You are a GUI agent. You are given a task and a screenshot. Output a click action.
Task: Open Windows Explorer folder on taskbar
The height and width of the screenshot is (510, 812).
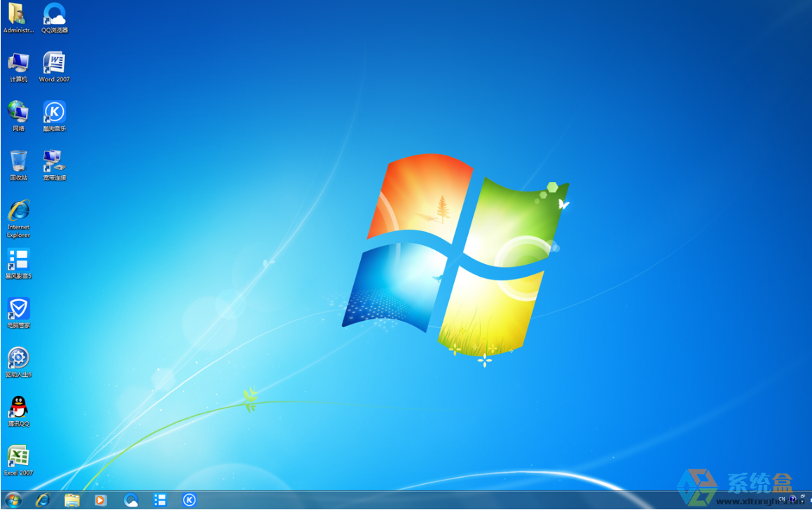(x=72, y=500)
